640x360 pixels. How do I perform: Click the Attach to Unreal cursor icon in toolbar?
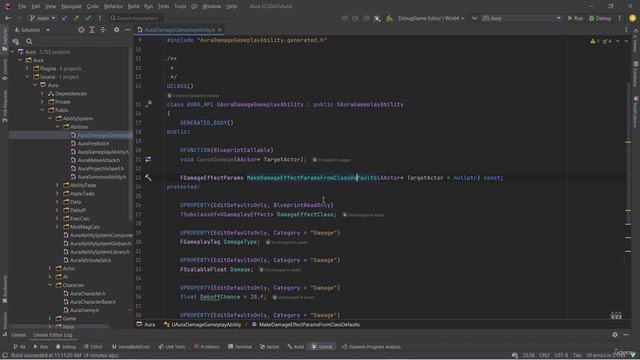coord(378,18)
